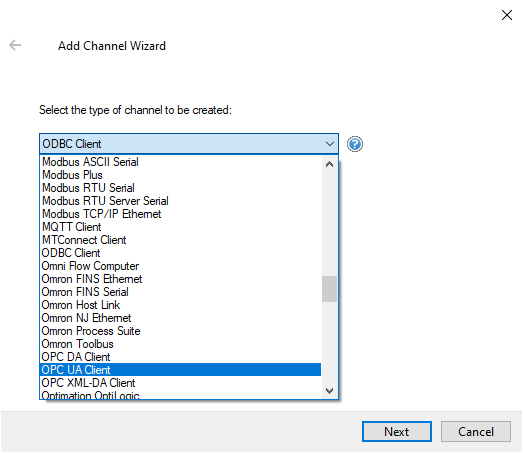Open the ODBC Client channel type combo box
This screenshot has height=453, width=523.
coord(189,144)
